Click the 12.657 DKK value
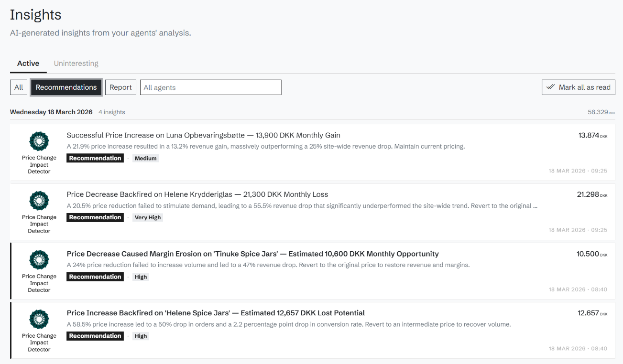Screen dimensions: 623x364 tap(592, 313)
